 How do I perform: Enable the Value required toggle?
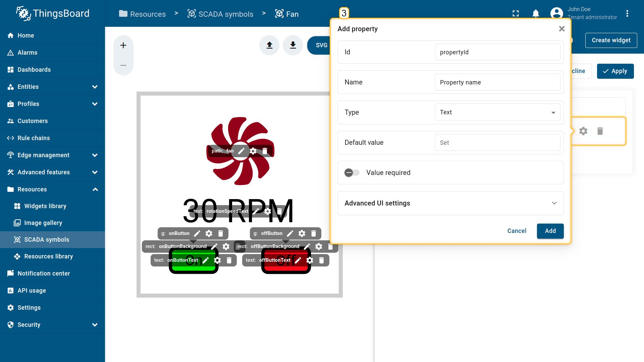tap(352, 173)
